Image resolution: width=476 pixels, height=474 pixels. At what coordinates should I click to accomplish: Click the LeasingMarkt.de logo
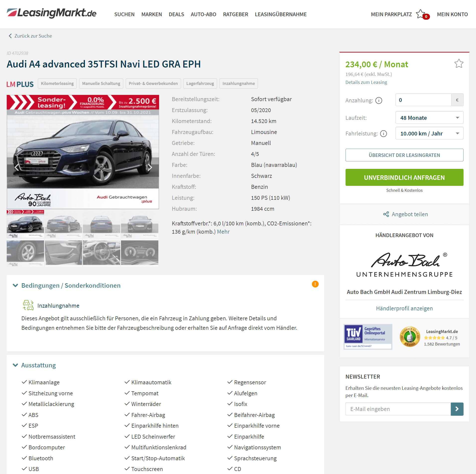pos(52,13)
